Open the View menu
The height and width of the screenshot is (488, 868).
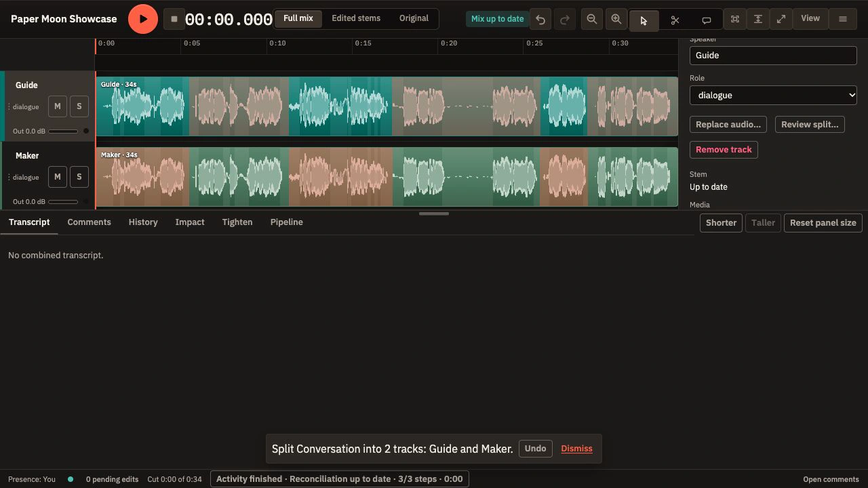[x=810, y=19]
